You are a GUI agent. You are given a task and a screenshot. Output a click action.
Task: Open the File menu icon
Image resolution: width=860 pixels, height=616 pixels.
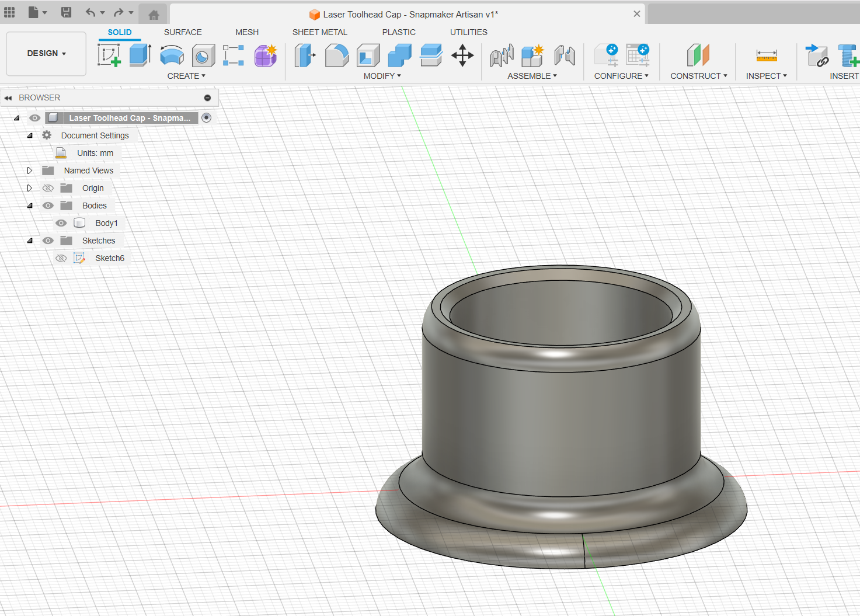coord(34,12)
